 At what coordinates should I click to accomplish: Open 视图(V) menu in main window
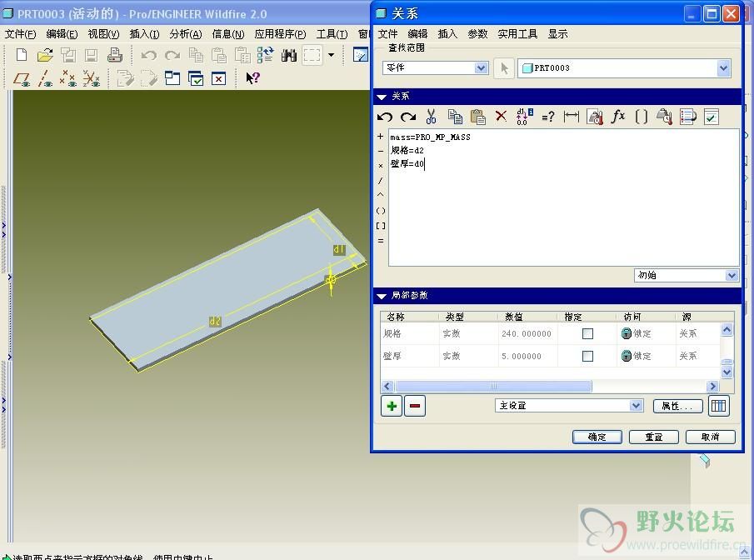pyautogui.click(x=103, y=34)
